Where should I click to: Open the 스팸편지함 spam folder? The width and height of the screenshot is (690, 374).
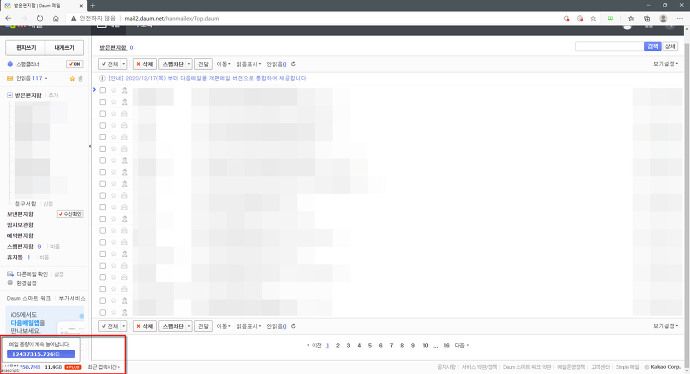[x=20, y=246]
